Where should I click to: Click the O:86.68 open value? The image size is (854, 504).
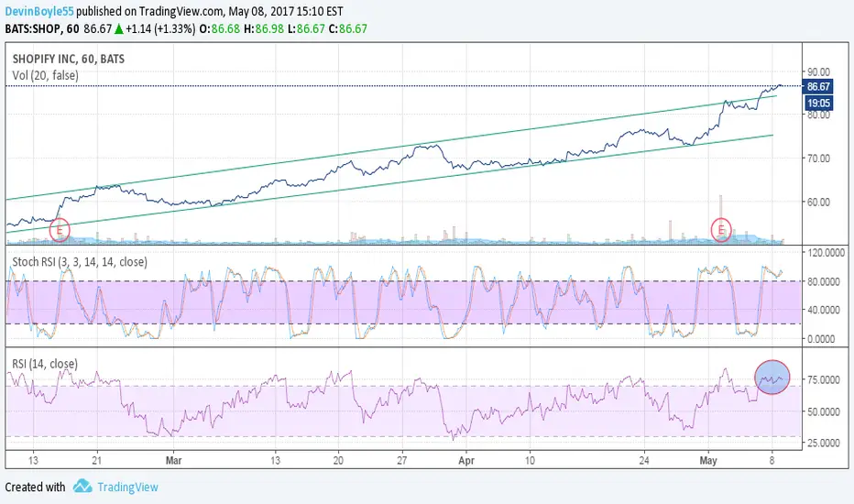click(220, 29)
